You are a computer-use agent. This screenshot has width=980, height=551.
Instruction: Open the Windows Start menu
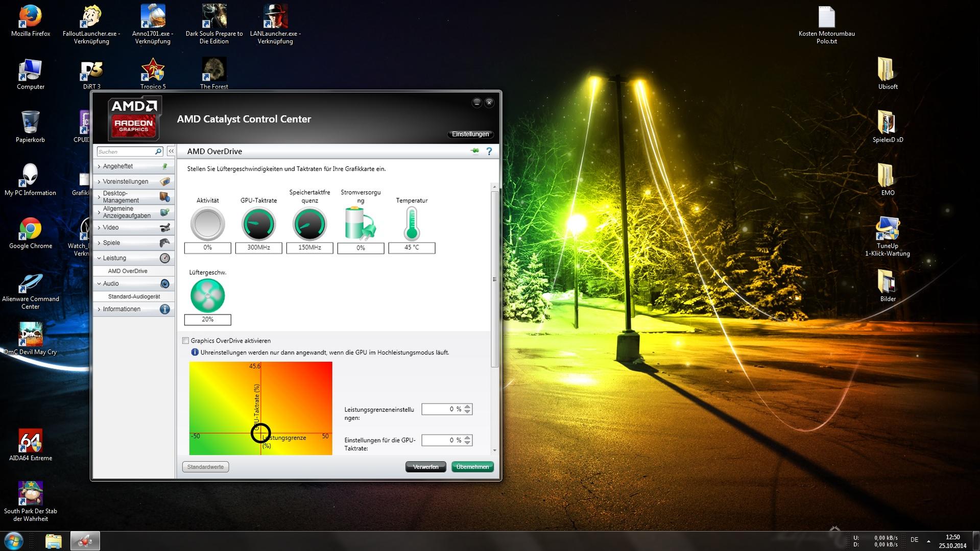14,541
